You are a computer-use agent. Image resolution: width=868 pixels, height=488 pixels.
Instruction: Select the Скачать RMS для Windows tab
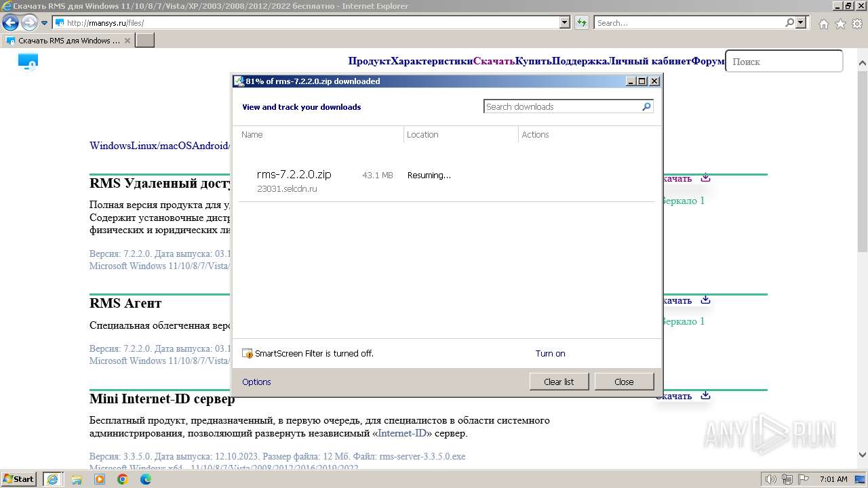tap(68, 40)
